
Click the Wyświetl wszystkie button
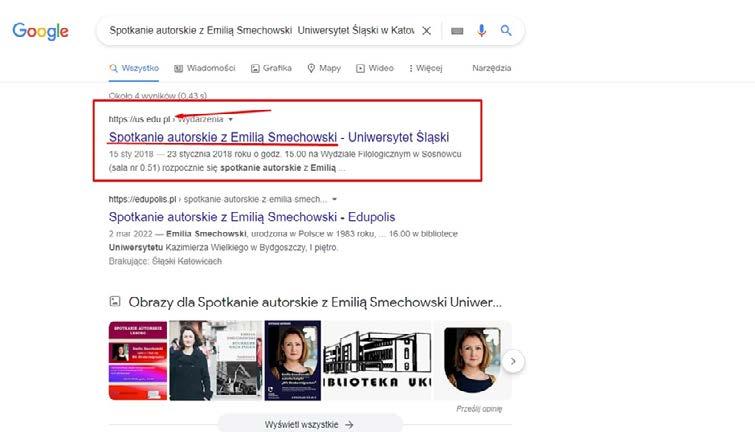(310, 424)
